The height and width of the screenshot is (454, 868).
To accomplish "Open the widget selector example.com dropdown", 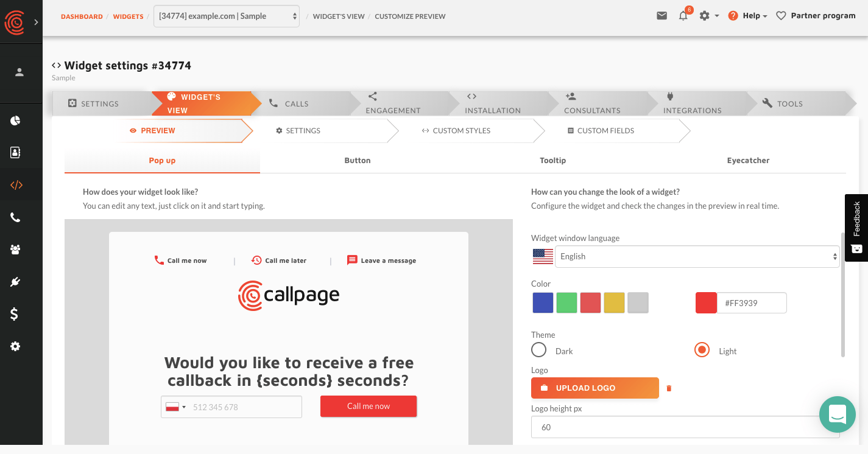I will click(227, 16).
